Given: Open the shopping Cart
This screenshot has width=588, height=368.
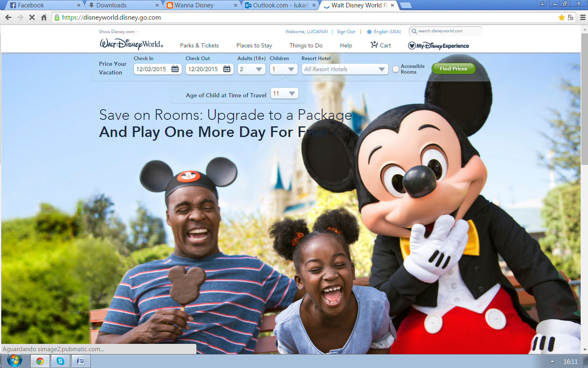Looking at the screenshot, I should pyautogui.click(x=381, y=45).
